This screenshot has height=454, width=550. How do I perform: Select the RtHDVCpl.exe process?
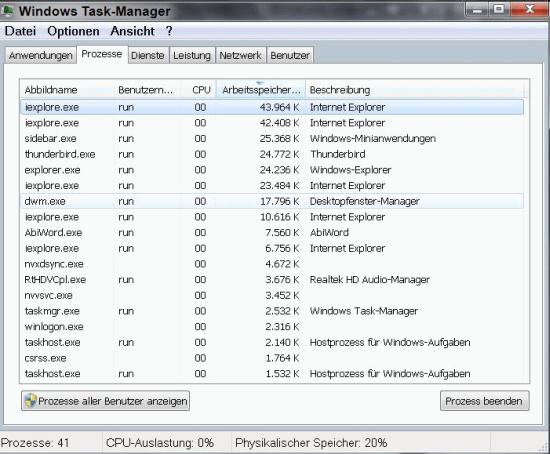pos(272,280)
